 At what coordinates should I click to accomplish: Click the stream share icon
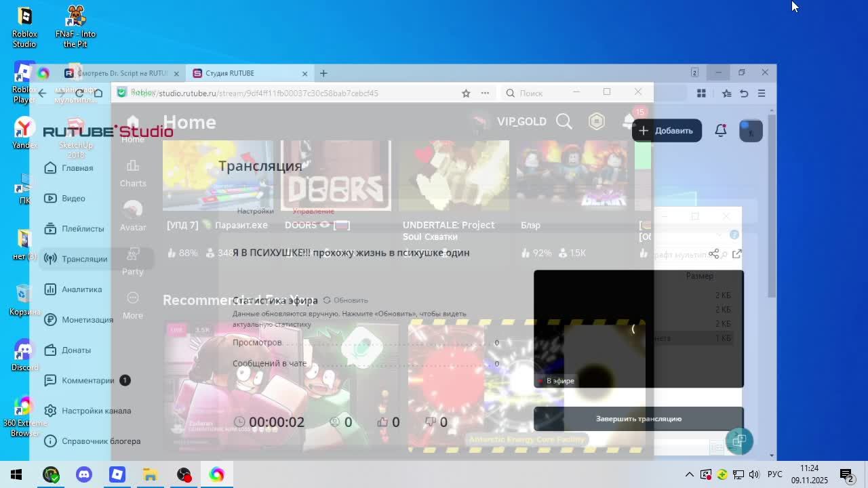pyautogui.click(x=714, y=254)
